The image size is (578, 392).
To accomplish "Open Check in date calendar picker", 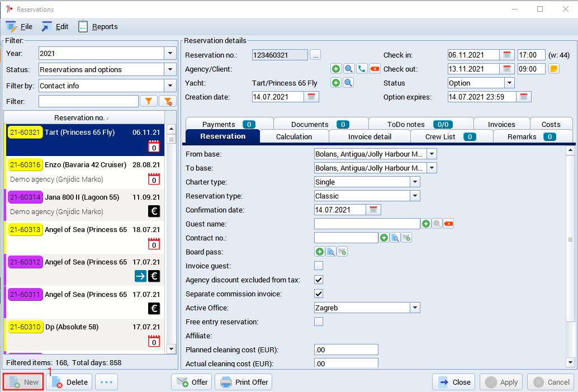I will click(x=507, y=55).
